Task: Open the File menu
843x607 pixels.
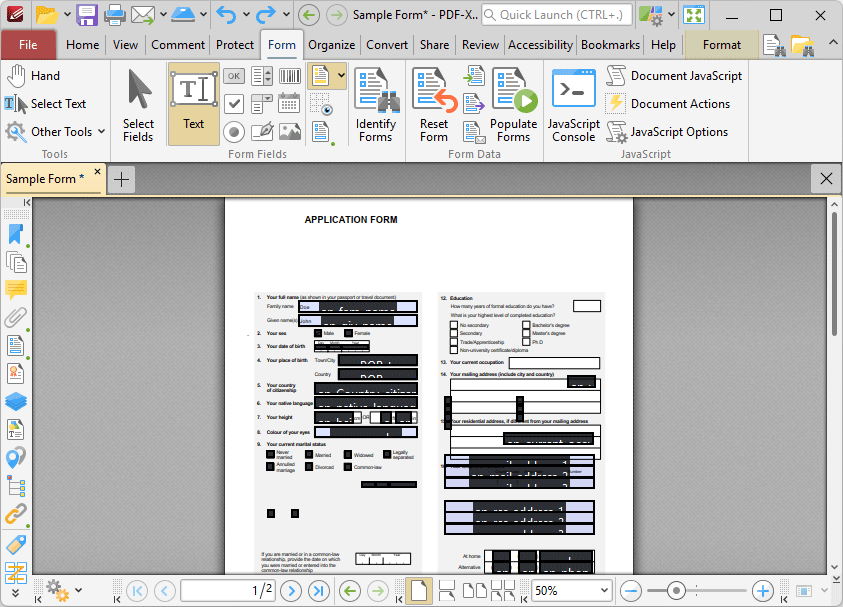Action: coord(28,45)
